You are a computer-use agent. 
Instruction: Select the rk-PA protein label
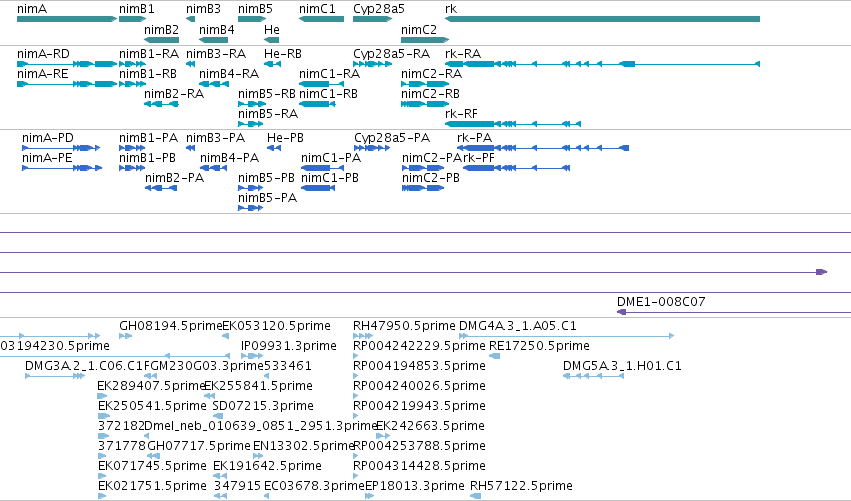[x=475, y=138]
